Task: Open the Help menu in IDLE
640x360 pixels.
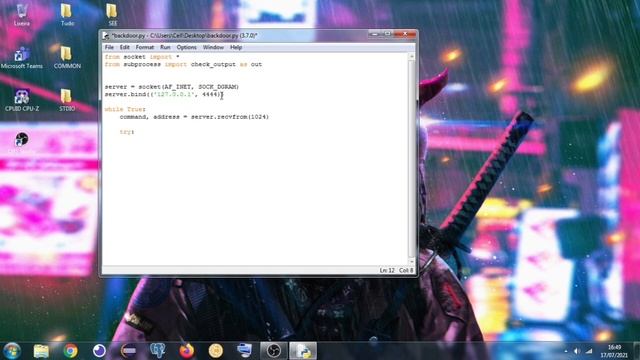Action: (236, 47)
